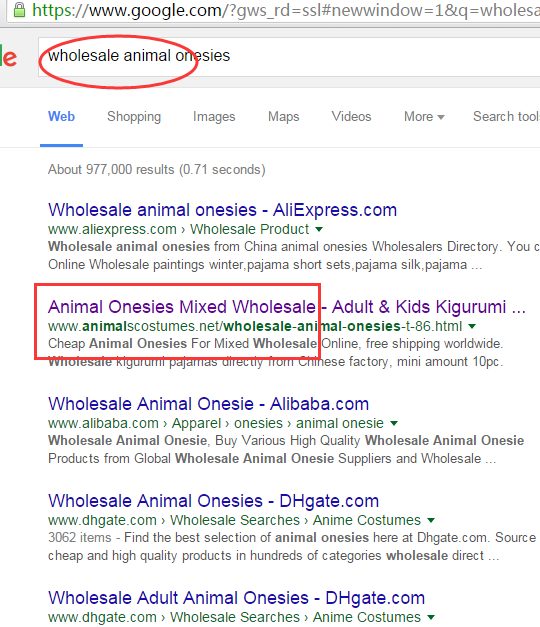Expand the animalscostumes.net result's dropdown arrow
This screenshot has width=540, height=627.
[472, 327]
